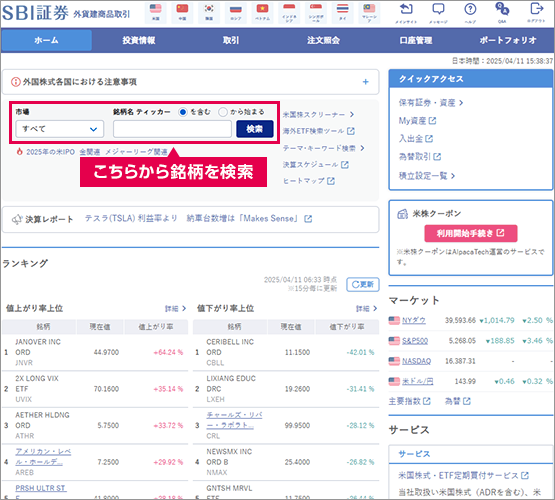Expand 外国株式各国における注意事項 with the plus icon
This screenshot has width=555, height=500.
point(366,82)
